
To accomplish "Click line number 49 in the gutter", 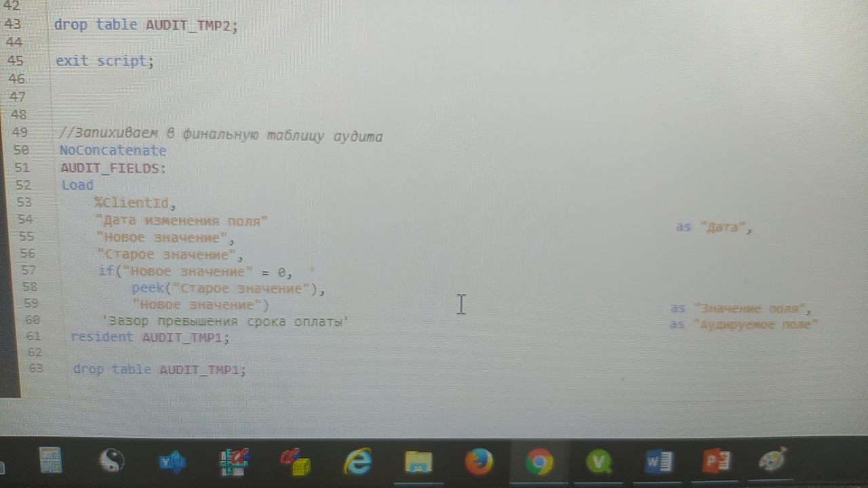I will point(20,132).
